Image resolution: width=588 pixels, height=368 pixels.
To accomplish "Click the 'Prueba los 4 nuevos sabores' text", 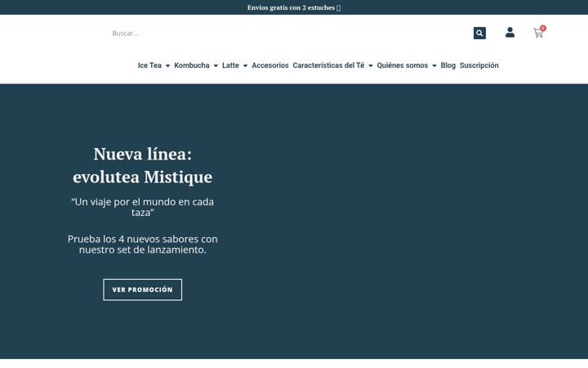I will [142, 244].
